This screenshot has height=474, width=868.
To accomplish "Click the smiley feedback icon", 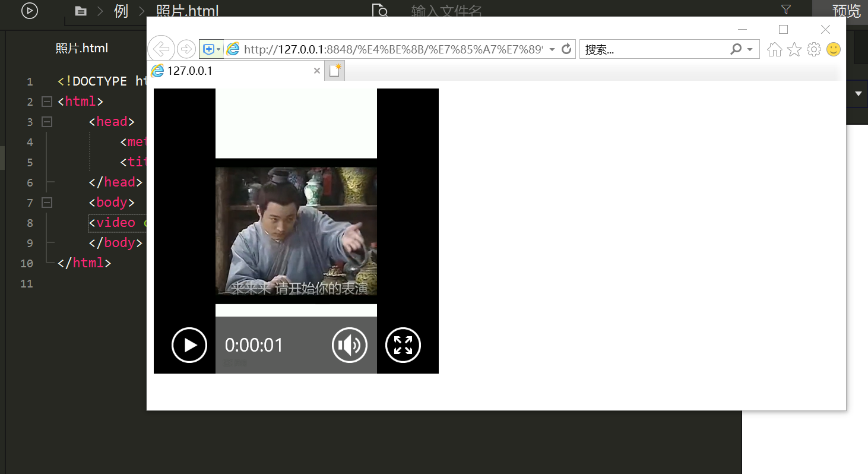I will click(x=834, y=49).
